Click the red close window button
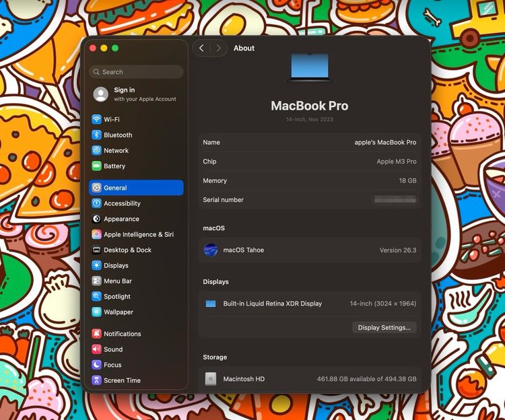Screen dimensions: 505x420 click(93, 48)
